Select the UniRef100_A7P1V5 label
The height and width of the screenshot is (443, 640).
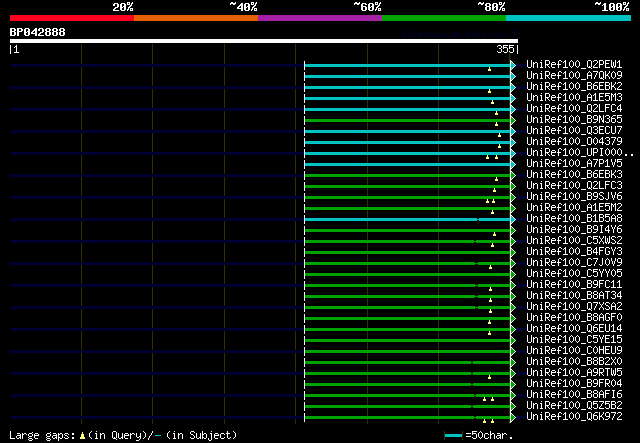pyautogui.click(x=574, y=164)
